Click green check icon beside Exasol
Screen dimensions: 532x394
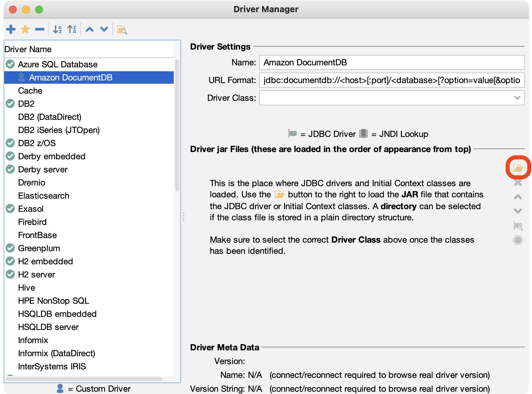point(11,208)
